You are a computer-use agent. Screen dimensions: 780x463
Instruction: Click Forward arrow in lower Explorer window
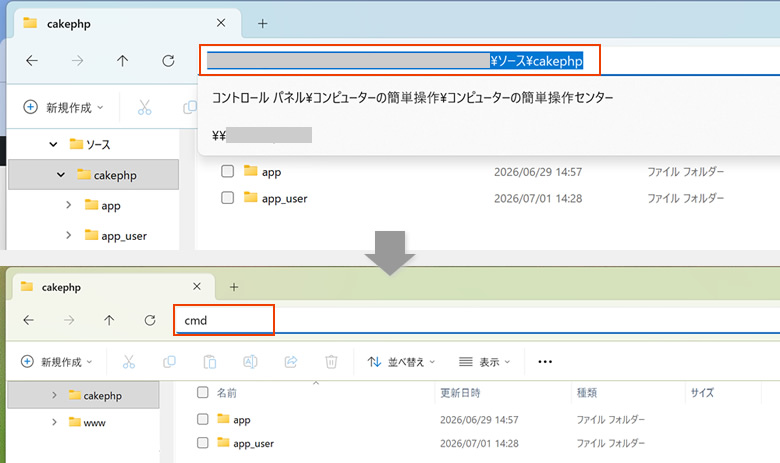tap(69, 320)
